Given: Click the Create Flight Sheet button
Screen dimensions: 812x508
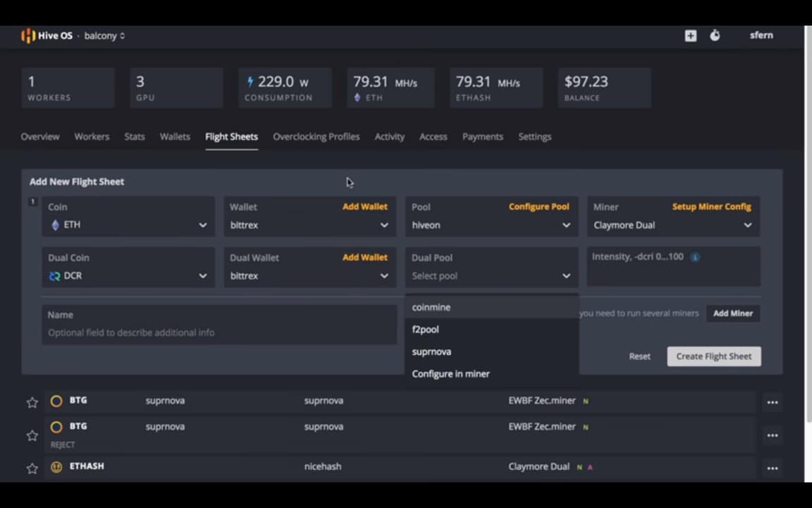Looking at the screenshot, I should point(713,356).
